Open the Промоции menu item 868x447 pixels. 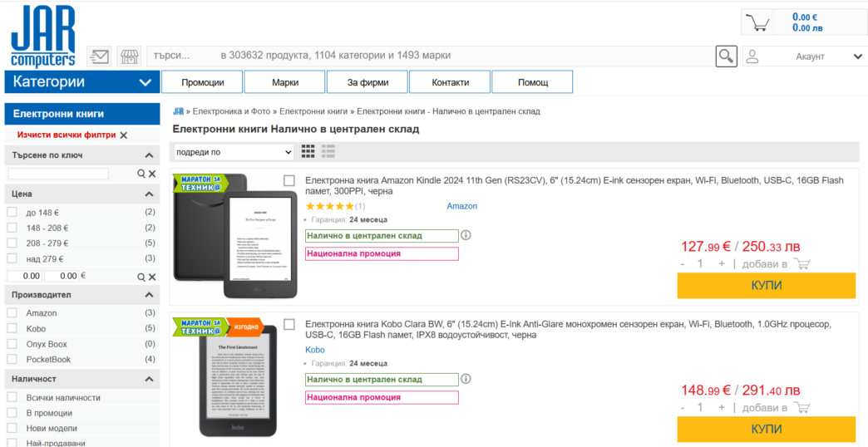(x=203, y=82)
